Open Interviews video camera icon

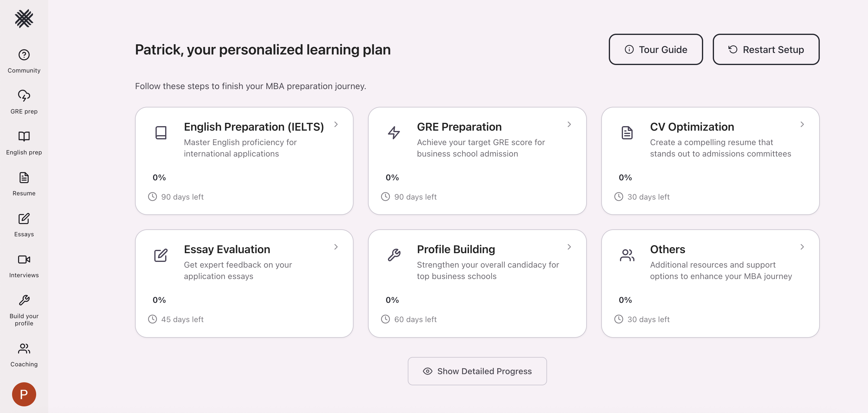click(x=24, y=259)
